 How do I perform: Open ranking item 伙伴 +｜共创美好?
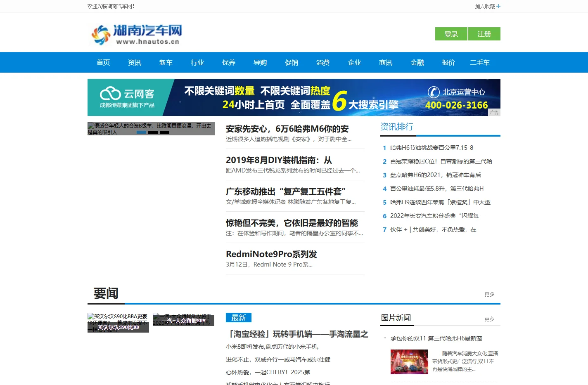click(433, 229)
